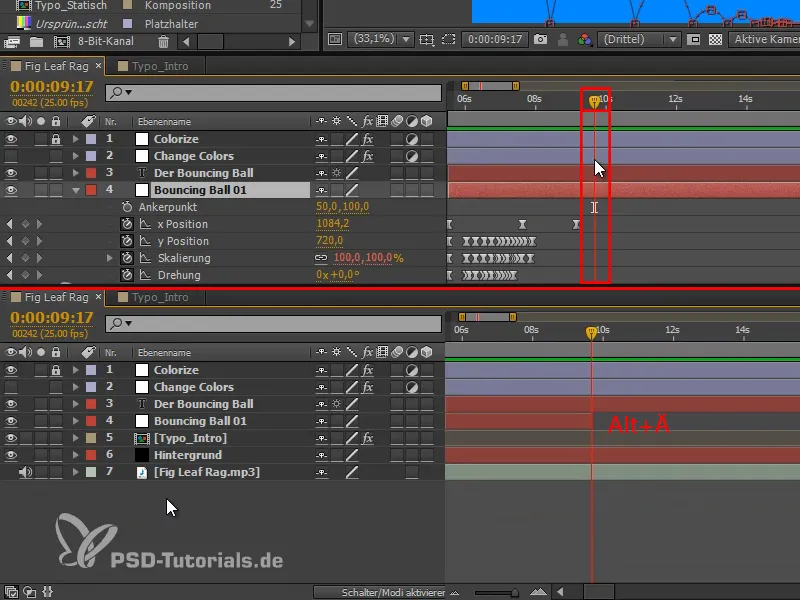Hide the Hintergrund layer eye

tap(11, 455)
